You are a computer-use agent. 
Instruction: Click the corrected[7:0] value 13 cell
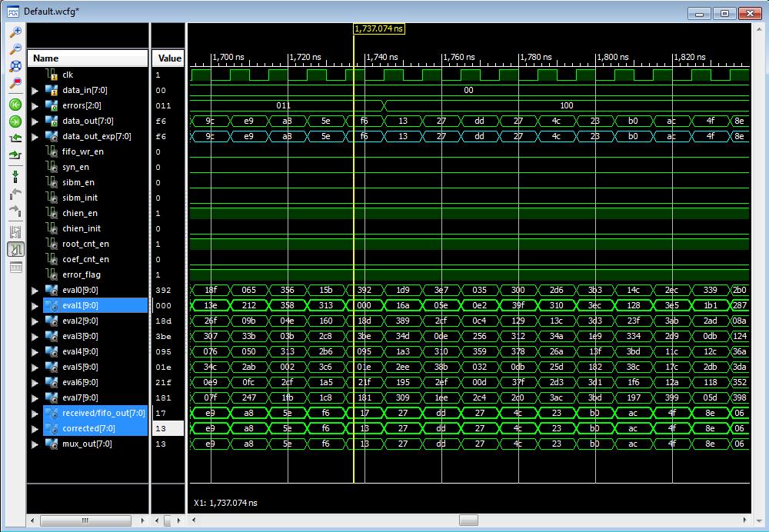pyautogui.click(x=168, y=428)
